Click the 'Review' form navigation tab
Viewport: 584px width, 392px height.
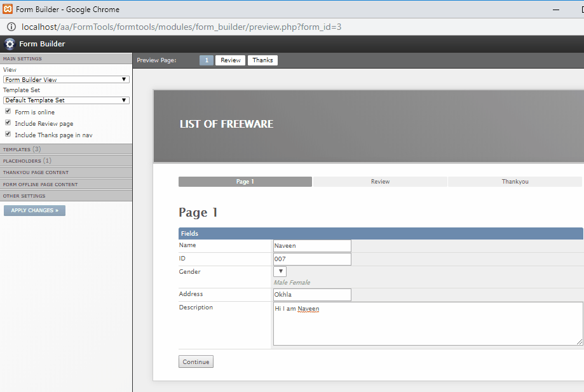coord(380,182)
